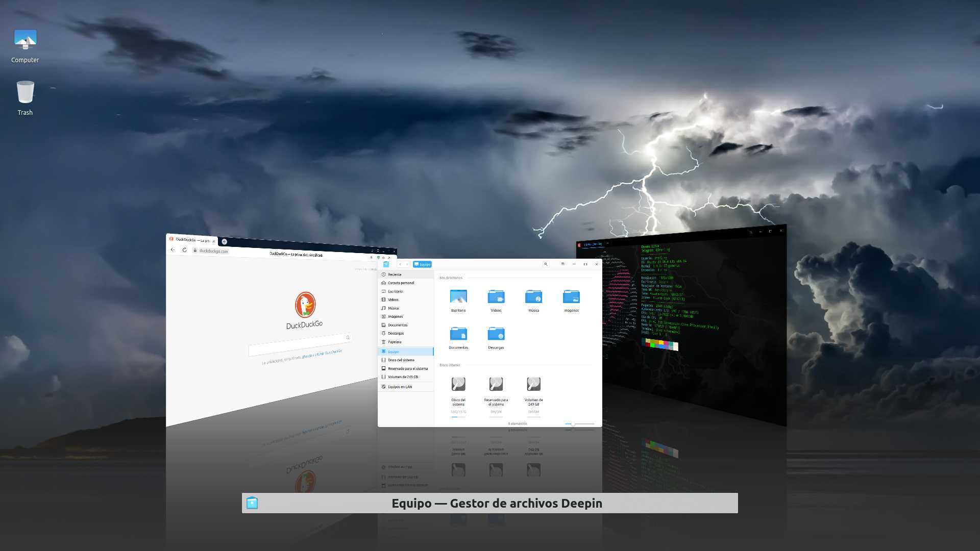
Task: Open the Documentos folder icon
Action: (x=458, y=334)
